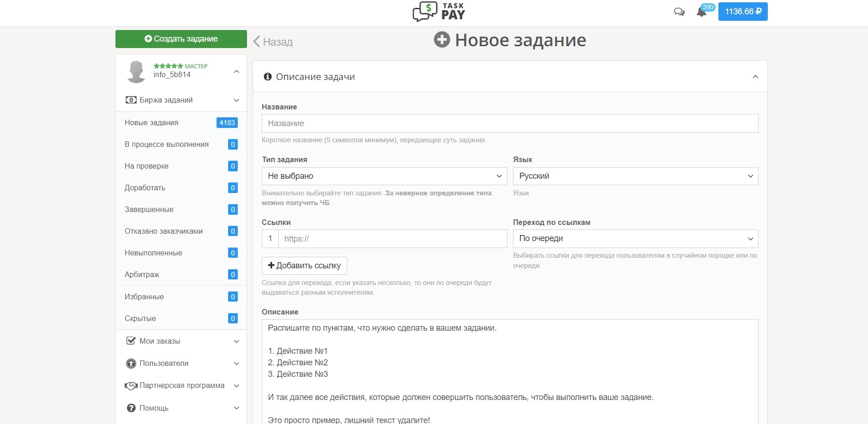The image size is (868, 424).
Task: Click the plus circle icon by Новое задание
Action: (442, 40)
